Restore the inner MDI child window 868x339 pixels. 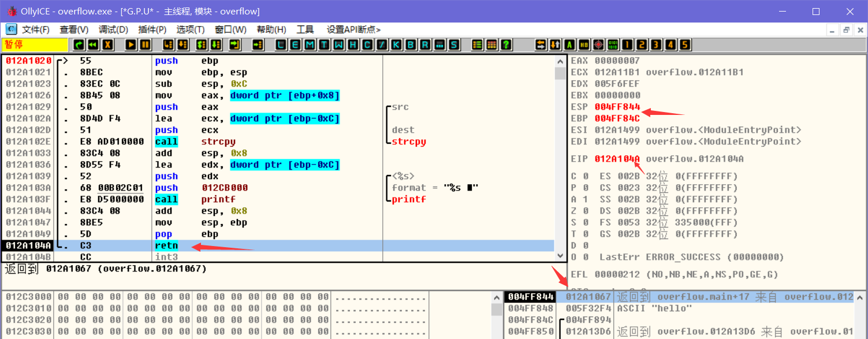(846, 30)
